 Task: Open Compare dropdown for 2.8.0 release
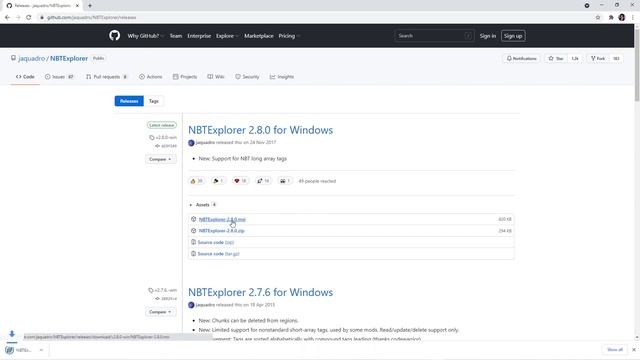(160, 159)
